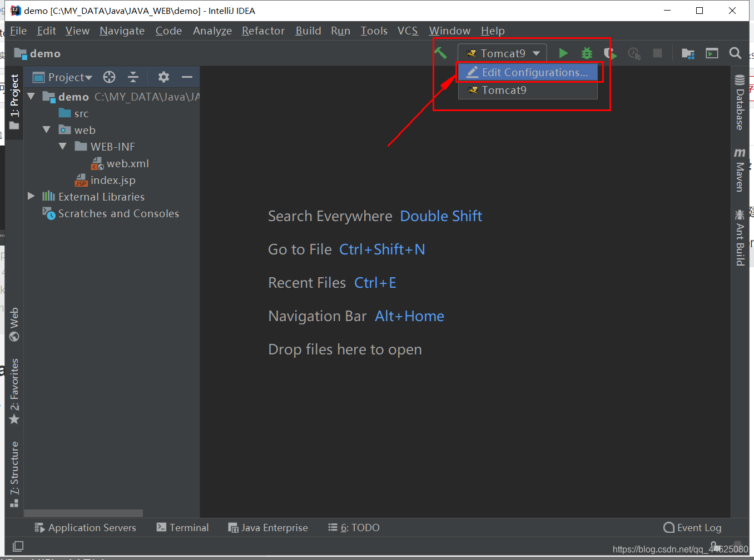Select index.jsp in the project tree
Viewport: 754px width, 560px height.
click(x=105, y=180)
